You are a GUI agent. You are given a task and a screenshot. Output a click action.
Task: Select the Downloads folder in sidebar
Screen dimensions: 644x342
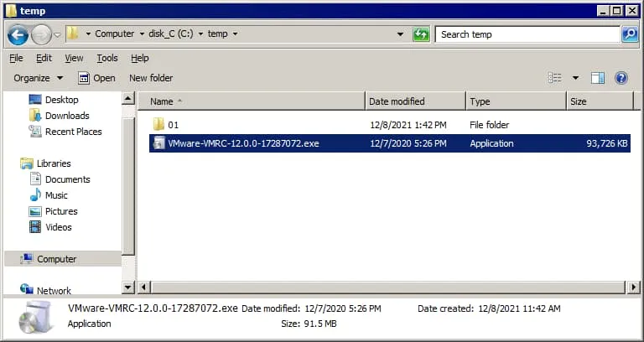(66, 116)
